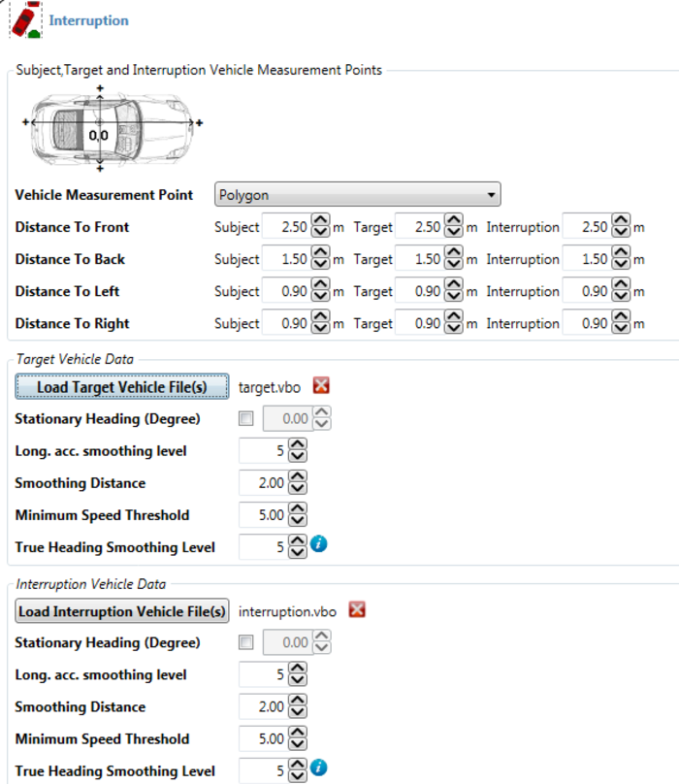Increase Target Distance To Right value
679x784 pixels.
[454, 316]
